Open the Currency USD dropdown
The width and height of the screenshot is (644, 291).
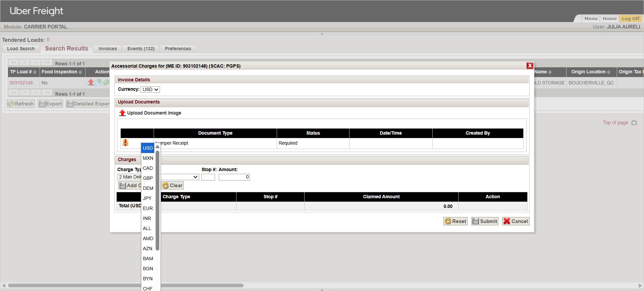[x=150, y=89]
